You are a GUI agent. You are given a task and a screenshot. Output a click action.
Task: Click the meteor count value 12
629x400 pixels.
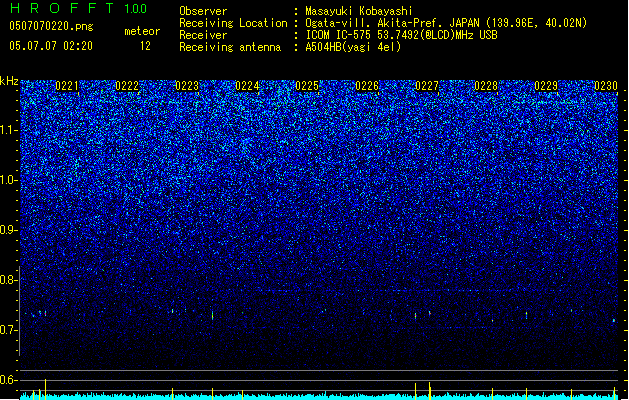point(145,46)
